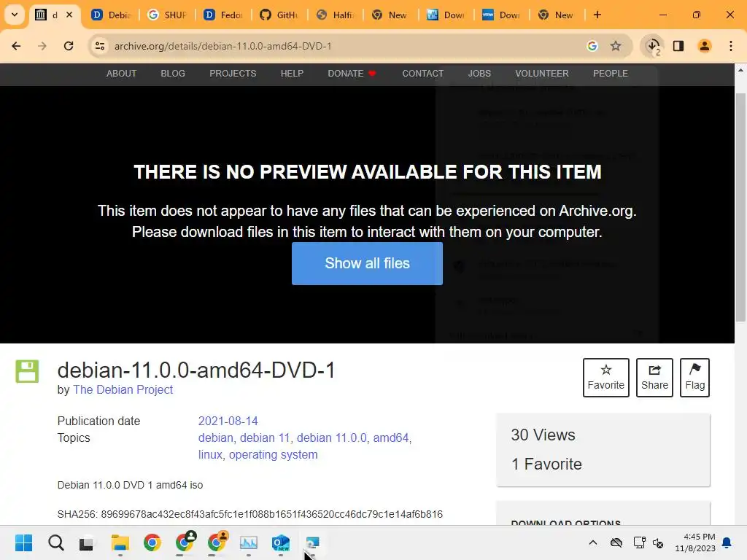
Task: Open a new tab with the plus button
Action: click(597, 15)
